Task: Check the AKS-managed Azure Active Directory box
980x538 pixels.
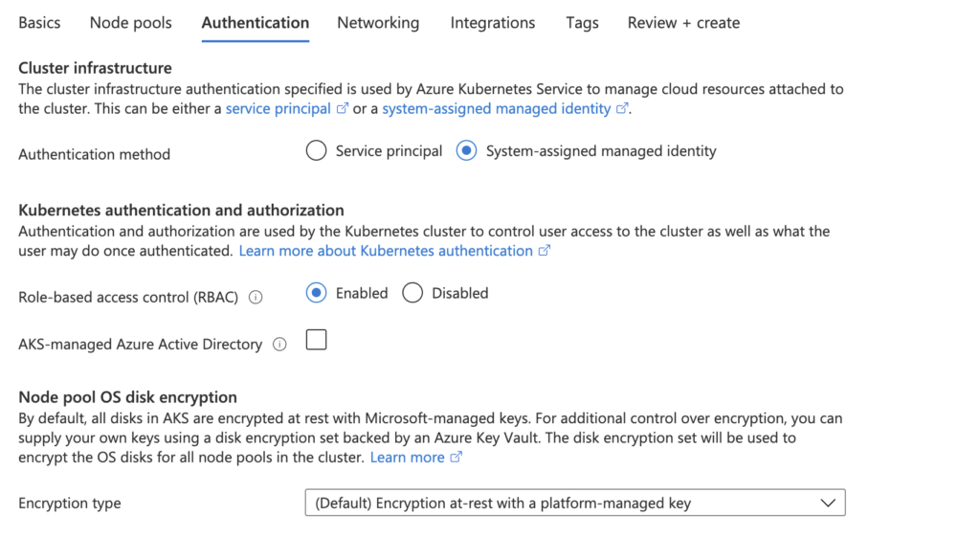Action: (316, 340)
